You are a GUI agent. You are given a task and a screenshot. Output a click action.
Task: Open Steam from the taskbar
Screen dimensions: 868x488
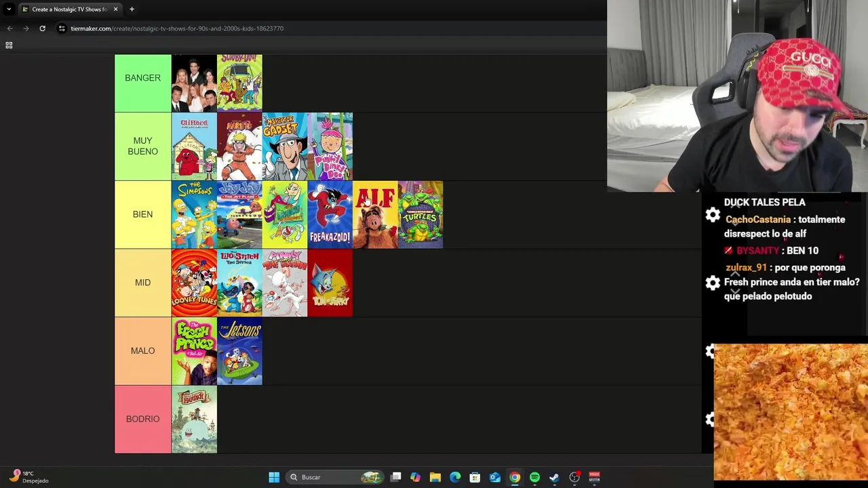(x=554, y=477)
